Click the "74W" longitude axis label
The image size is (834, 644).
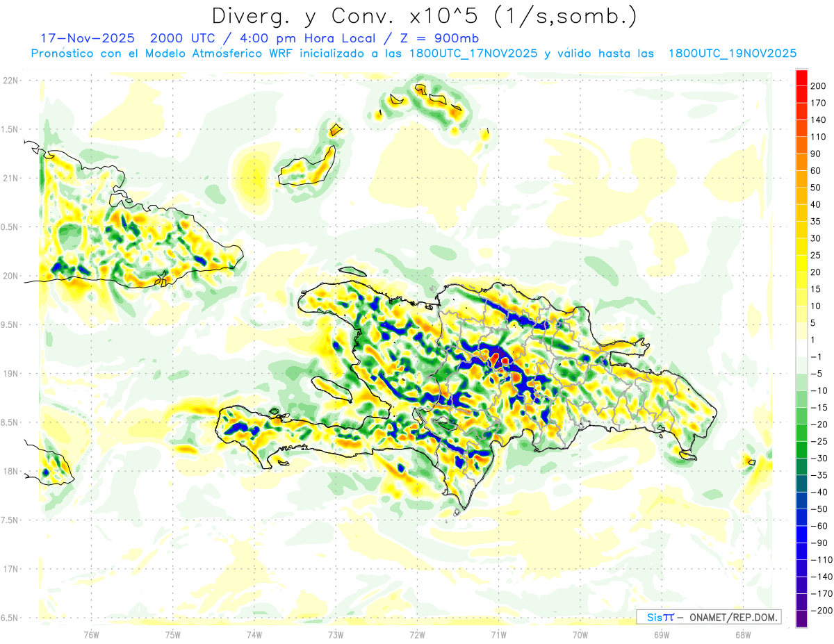coord(254,636)
